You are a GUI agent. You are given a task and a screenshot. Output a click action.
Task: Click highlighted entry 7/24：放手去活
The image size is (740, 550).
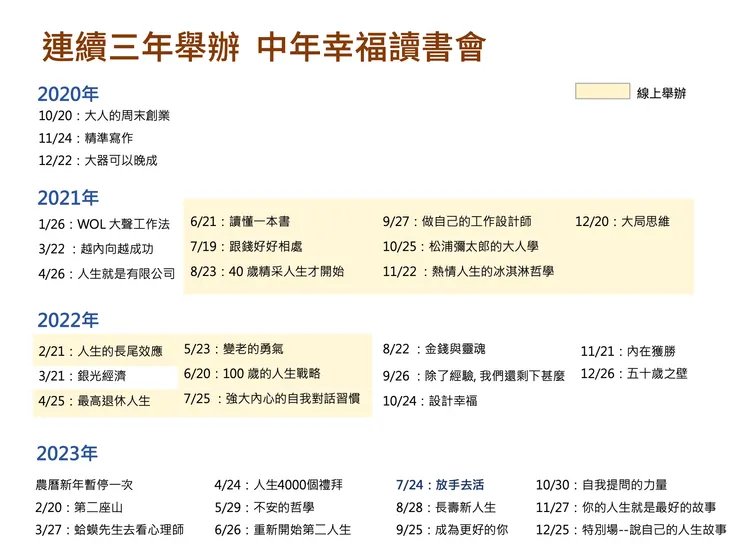pyautogui.click(x=440, y=485)
